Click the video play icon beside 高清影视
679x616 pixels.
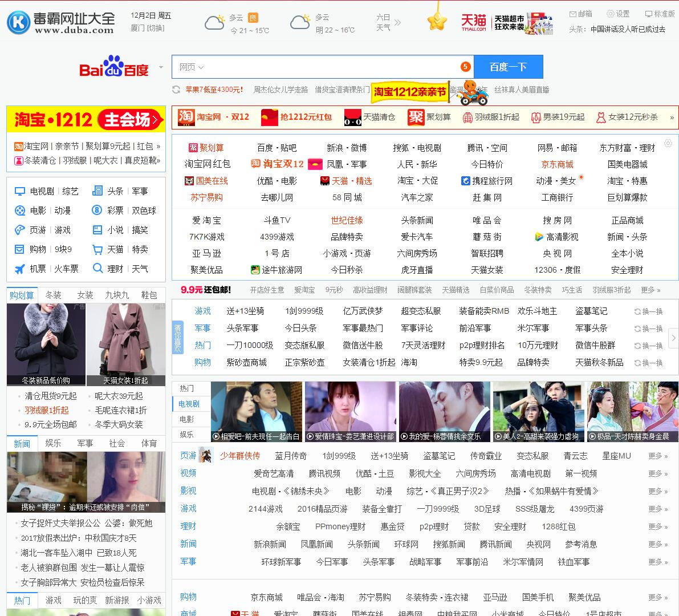539,237
